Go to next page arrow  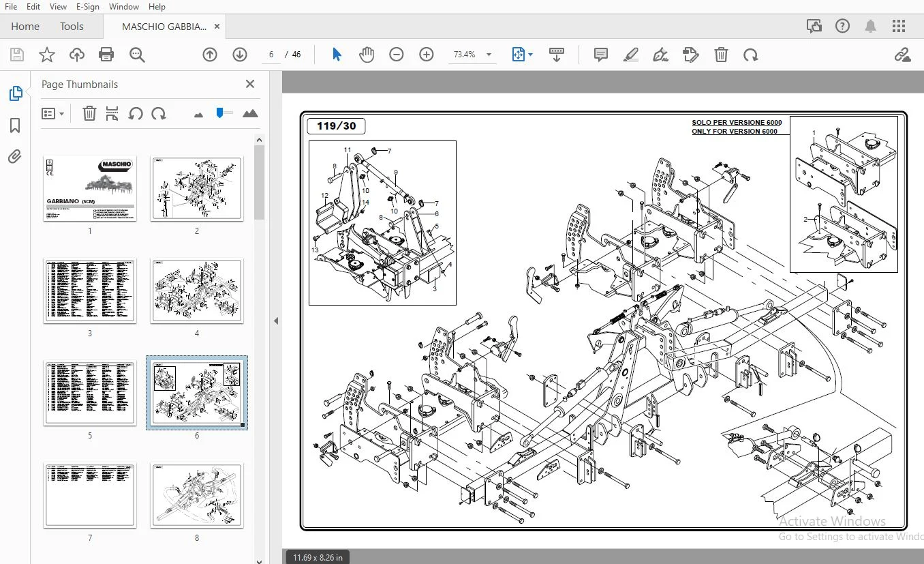pyautogui.click(x=239, y=55)
